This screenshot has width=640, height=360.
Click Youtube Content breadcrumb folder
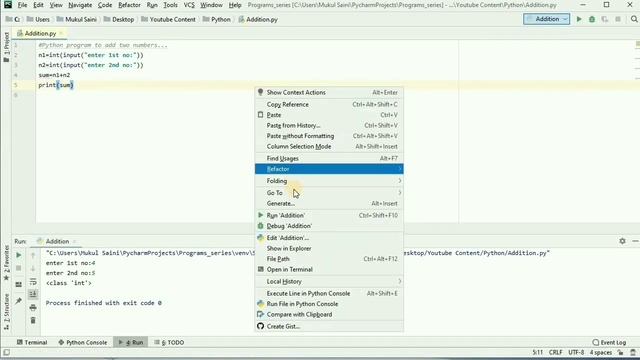coord(169,19)
